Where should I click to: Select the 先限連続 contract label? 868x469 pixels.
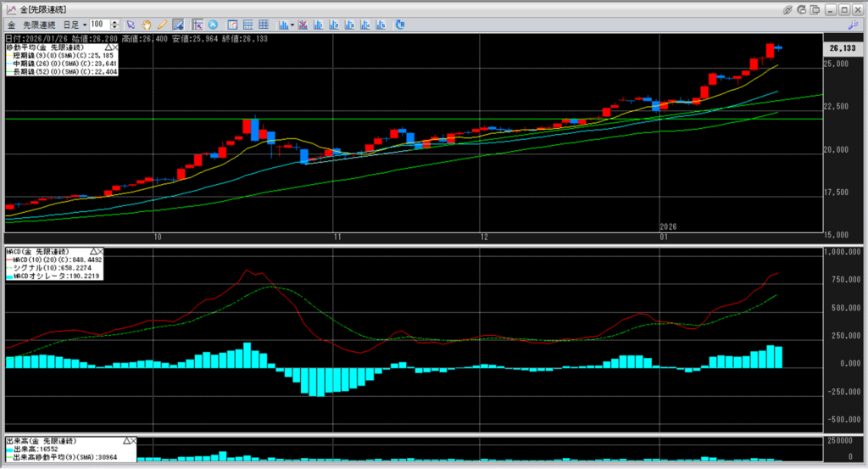coord(38,25)
